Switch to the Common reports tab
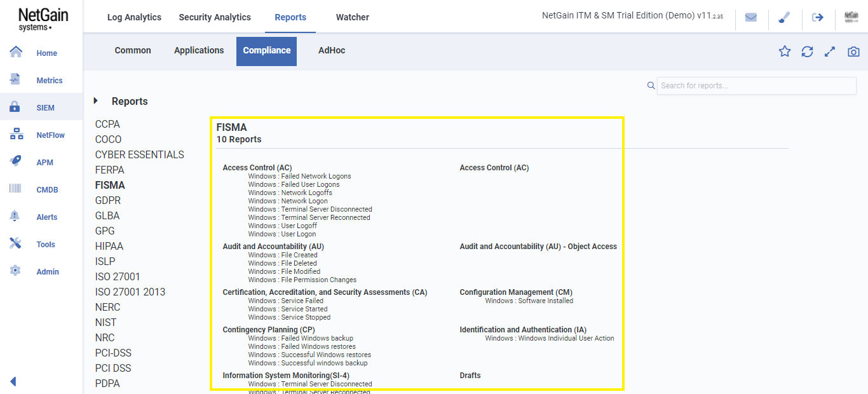Viewport: 868px width, 394px height. (133, 50)
